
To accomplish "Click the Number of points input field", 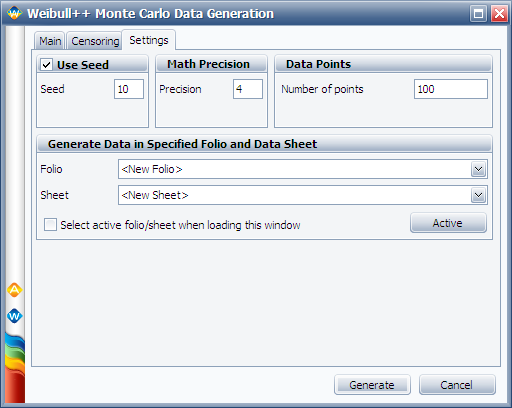I will click(451, 89).
